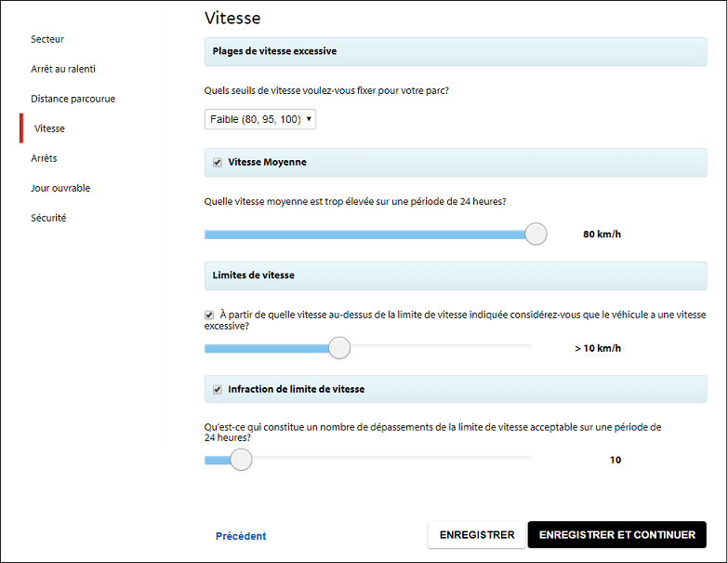
Task: Navigate to Jour ouvrable settings
Action: coord(60,188)
